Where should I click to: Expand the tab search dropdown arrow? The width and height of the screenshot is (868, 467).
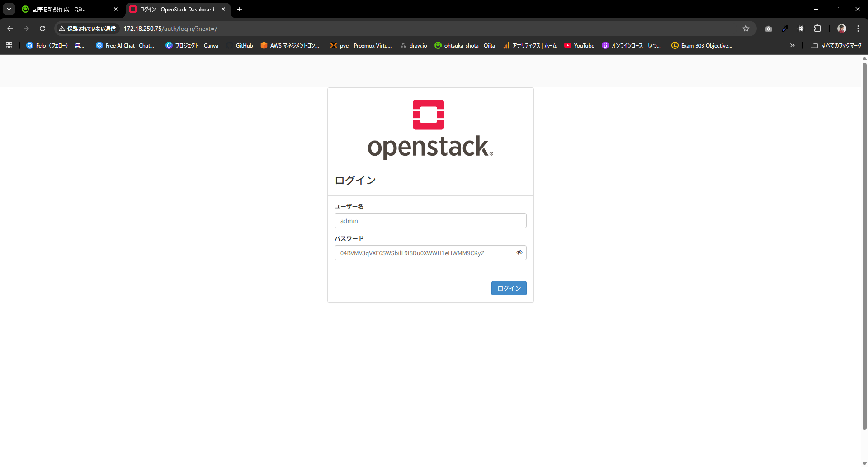click(x=9, y=9)
